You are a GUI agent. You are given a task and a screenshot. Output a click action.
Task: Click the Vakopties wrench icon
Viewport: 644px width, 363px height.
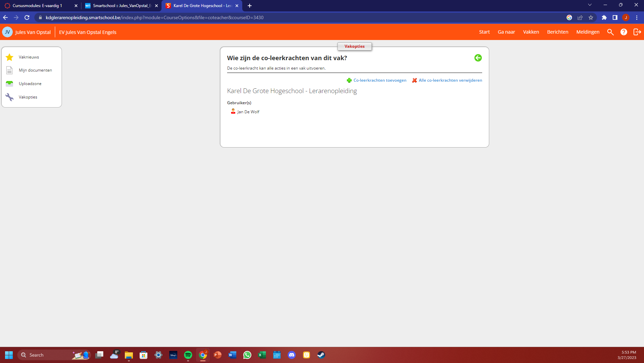(x=9, y=97)
